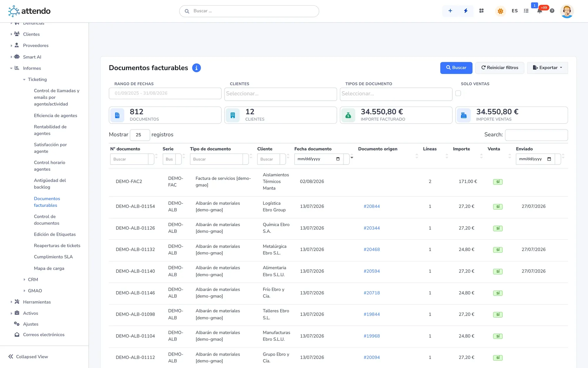
Task: Open the notifications bell
Action: tap(539, 11)
